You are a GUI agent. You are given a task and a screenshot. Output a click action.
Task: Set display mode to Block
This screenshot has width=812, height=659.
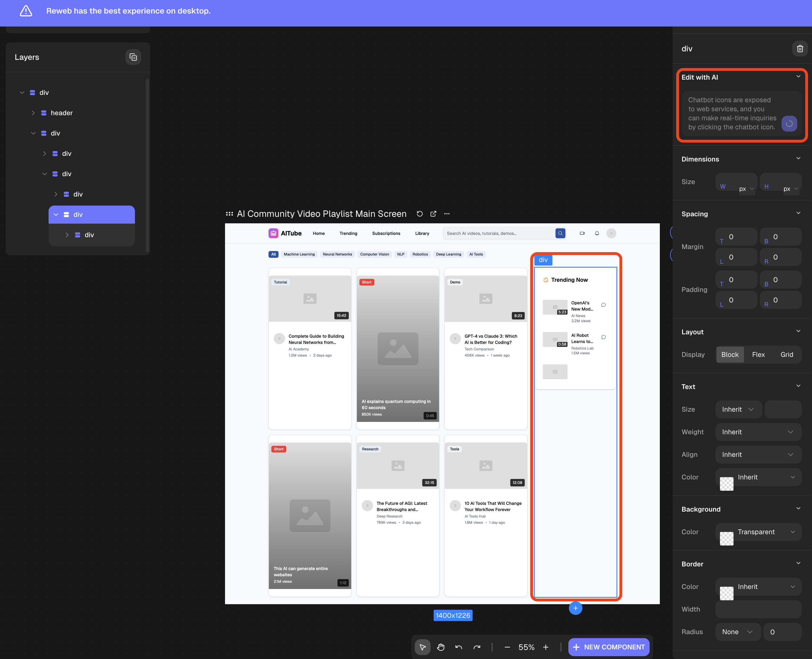tap(730, 354)
